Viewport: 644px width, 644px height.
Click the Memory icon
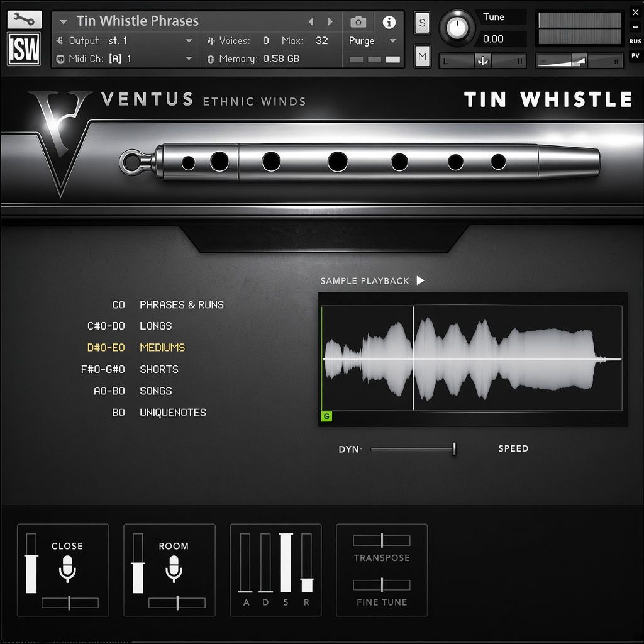(211, 59)
